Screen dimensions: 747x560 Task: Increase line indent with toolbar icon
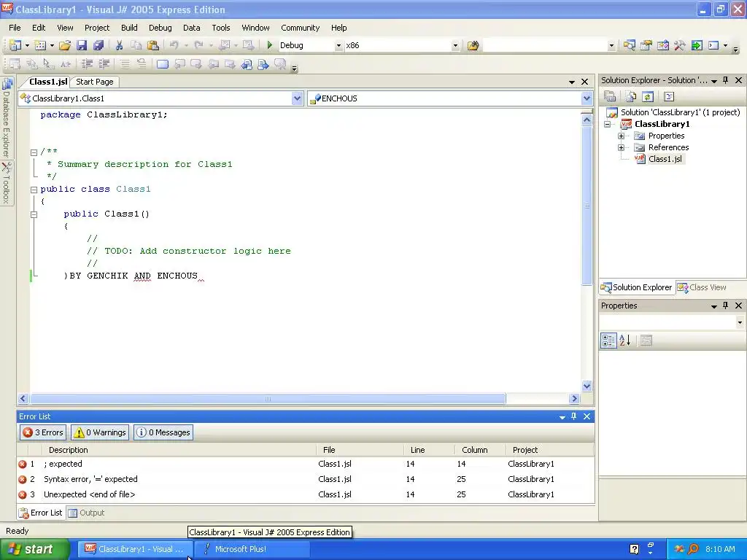[104, 64]
